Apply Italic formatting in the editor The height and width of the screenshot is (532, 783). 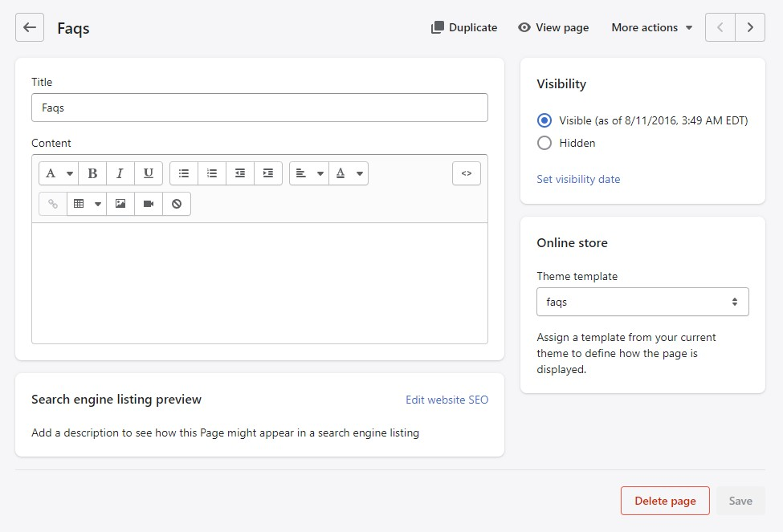coord(120,173)
